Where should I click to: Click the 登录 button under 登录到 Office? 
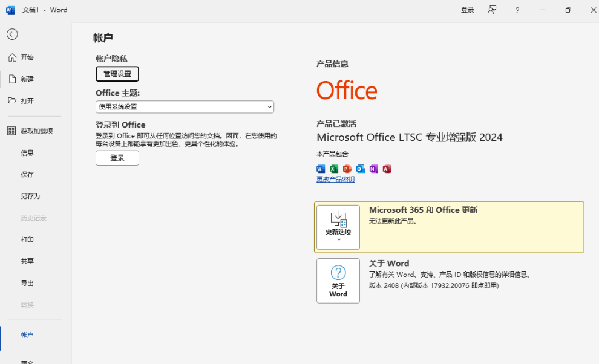pyautogui.click(x=117, y=158)
